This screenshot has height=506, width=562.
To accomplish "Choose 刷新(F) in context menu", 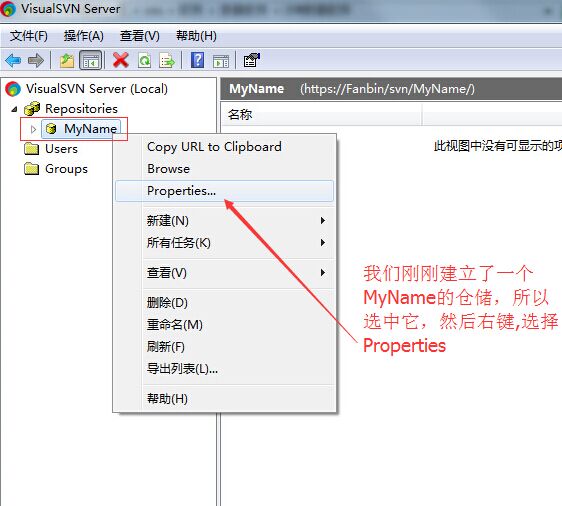I will tap(224, 347).
